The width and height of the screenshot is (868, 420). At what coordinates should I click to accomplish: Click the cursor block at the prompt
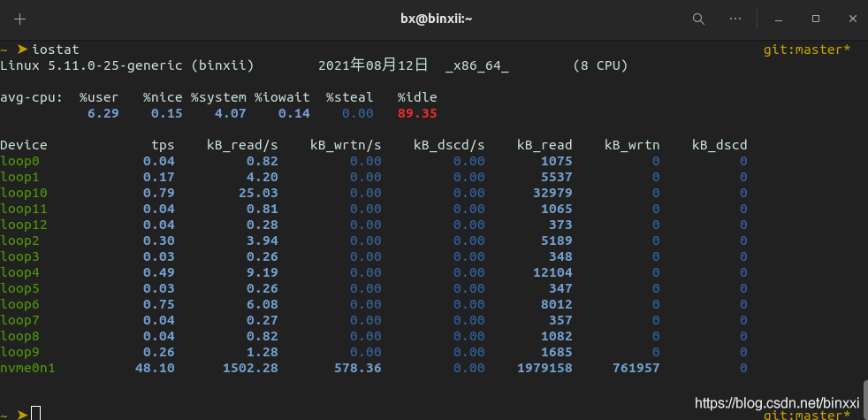point(36,413)
